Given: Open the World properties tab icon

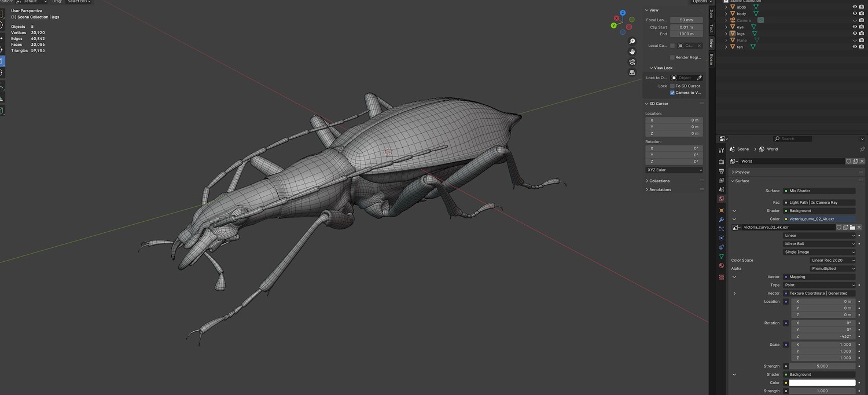Looking at the screenshot, I should point(721,199).
